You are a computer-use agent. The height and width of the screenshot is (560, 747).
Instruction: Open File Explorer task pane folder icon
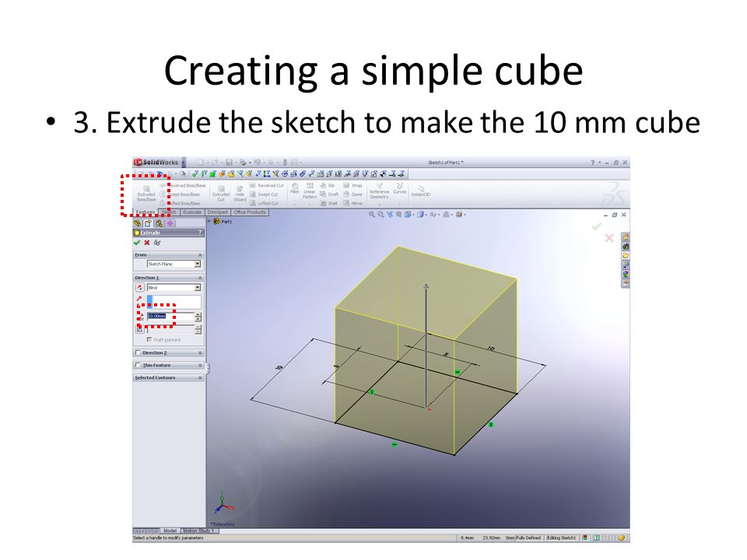point(625,255)
